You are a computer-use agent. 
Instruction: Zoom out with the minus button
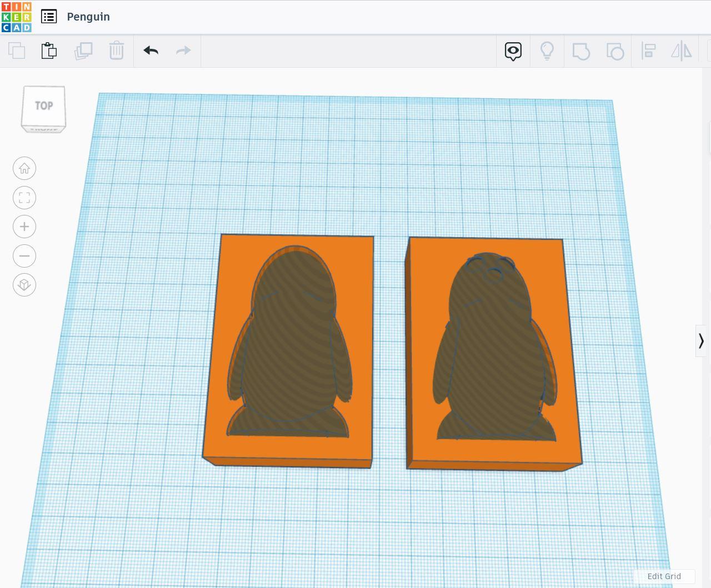tap(24, 256)
